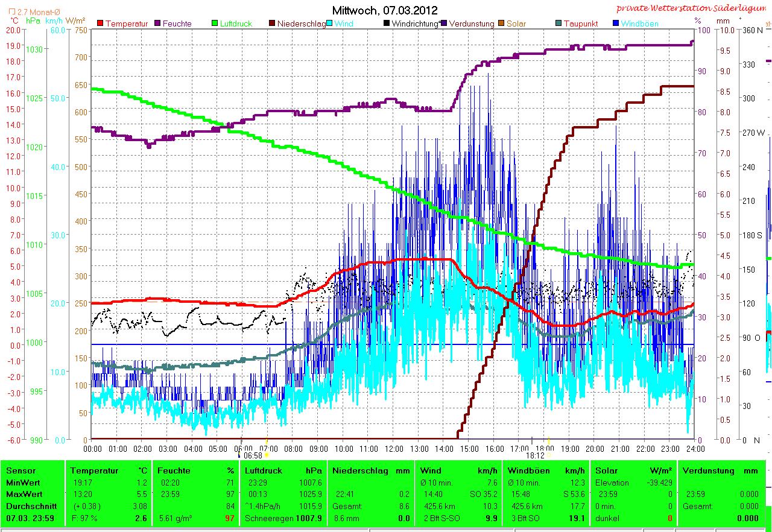The height and width of the screenshot is (532, 772).
Task: Click the Mittwoch, 07.03.2012 date heading
Action: point(385,10)
